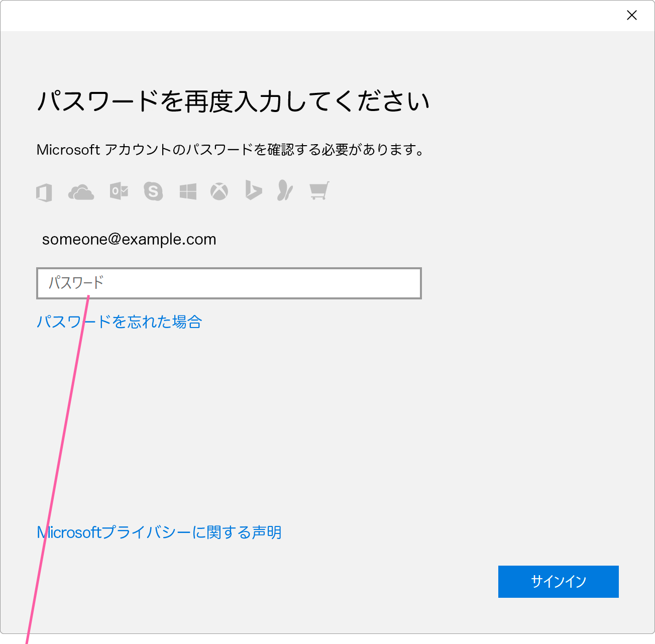Click the パスワードを再度入力してください heading
Image resolution: width=655 pixels, height=644 pixels.
(234, 101)
